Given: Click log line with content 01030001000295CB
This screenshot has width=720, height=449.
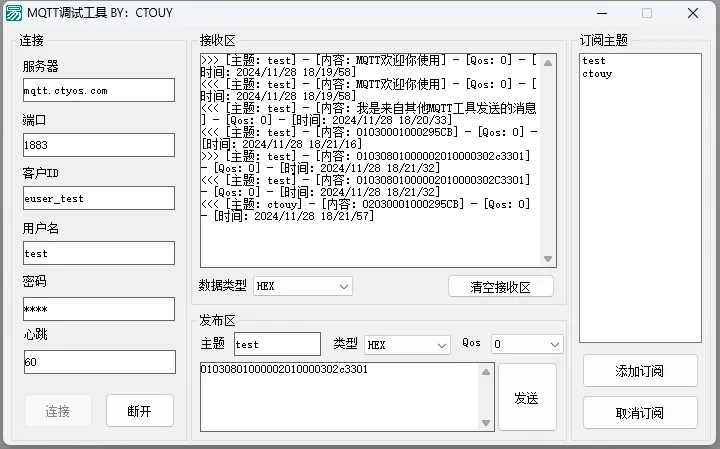Looking at the screenshot, I should (x=369, y=138).
